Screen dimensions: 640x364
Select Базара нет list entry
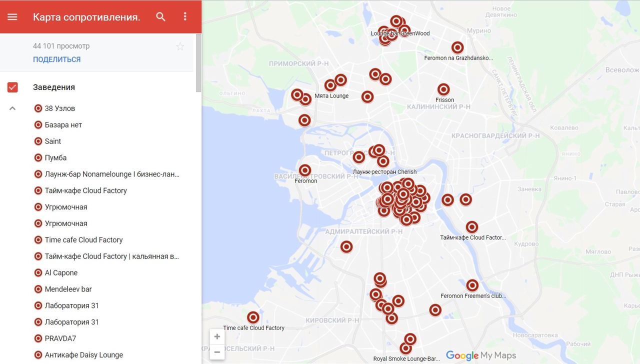(x=63, y=125)
